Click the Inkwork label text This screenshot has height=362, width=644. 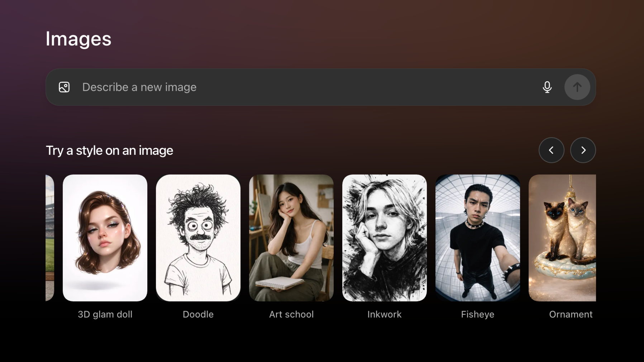384,314
